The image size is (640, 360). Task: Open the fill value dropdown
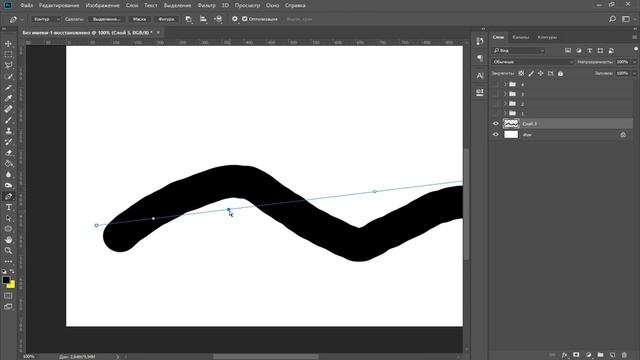click(635, 73)
